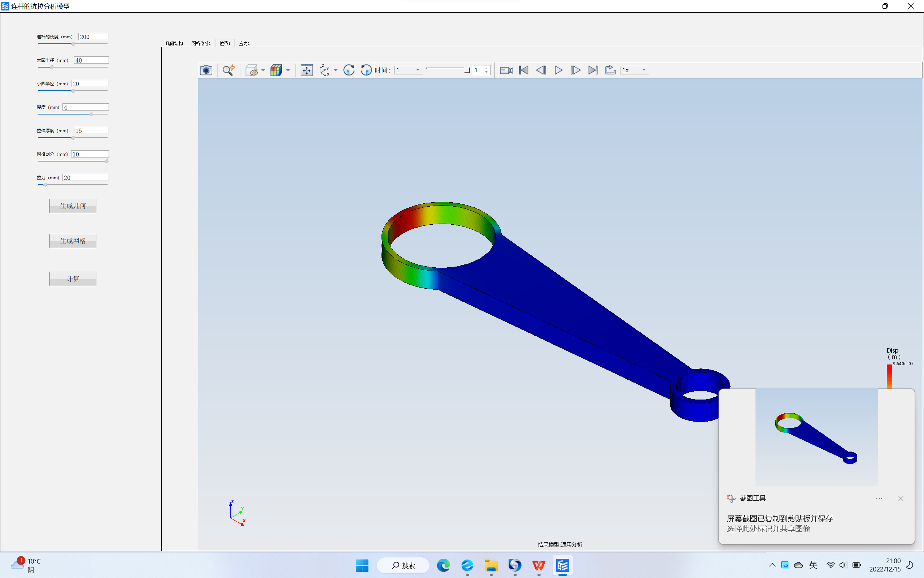Click the weather widget 10°C
924x578 pixels.
(x=26, y=565)
